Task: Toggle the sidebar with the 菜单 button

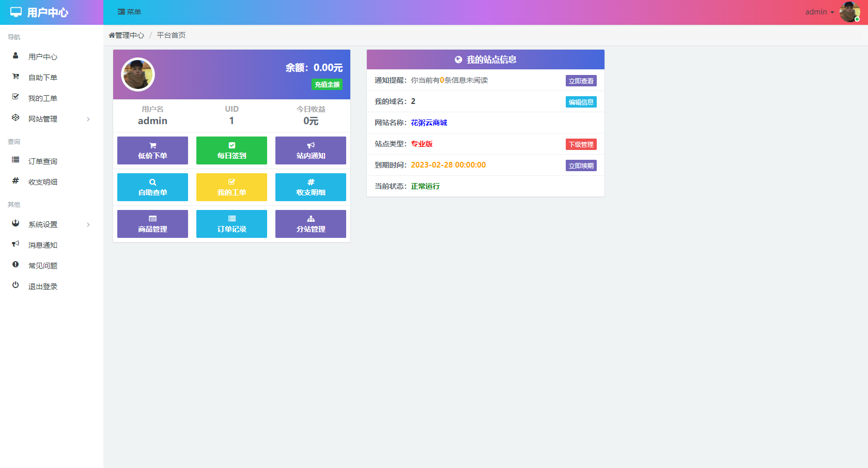Action: 129,12
